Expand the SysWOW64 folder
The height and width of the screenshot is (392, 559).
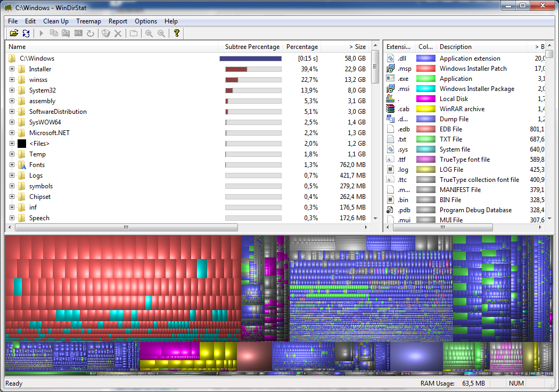click(12, 122)
